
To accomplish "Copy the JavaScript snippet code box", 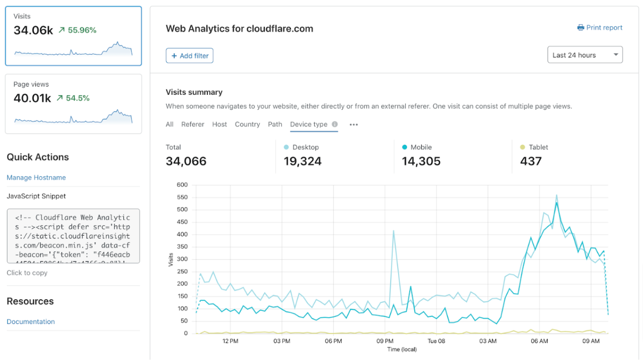I will [x=73, y=236].
